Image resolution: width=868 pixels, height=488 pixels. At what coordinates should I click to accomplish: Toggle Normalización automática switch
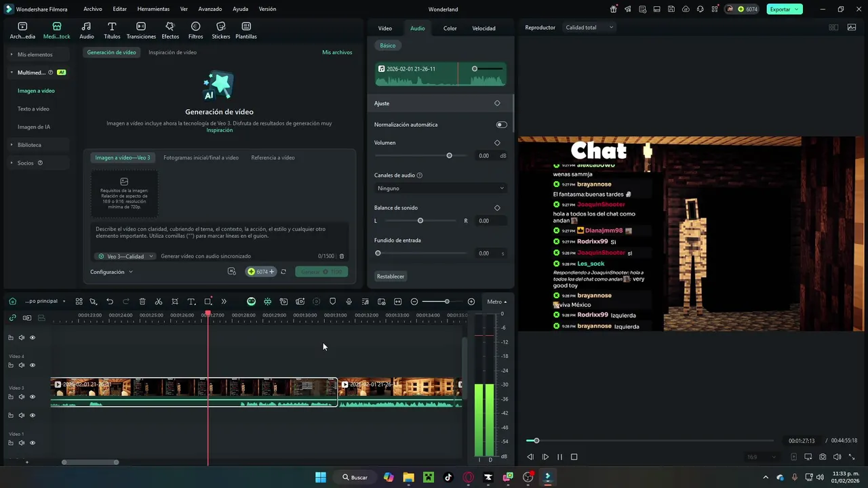501,125
